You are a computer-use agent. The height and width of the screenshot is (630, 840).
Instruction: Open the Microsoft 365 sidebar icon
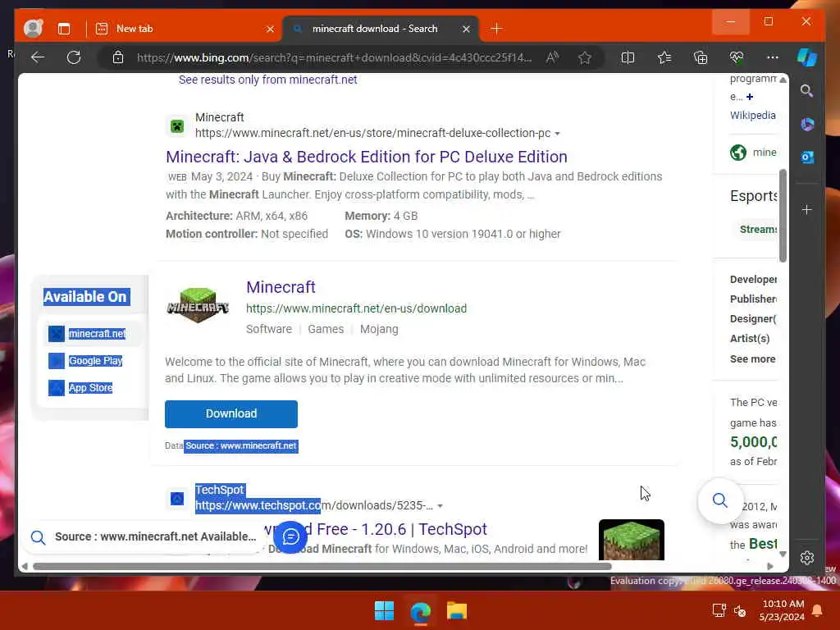pos(807,125)
